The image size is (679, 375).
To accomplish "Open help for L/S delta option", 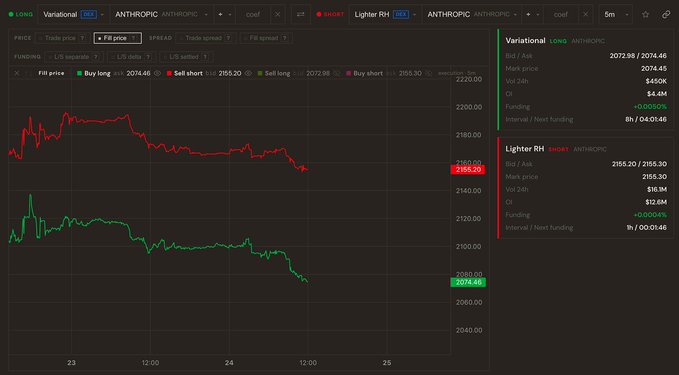I will (x=148, y=57).
